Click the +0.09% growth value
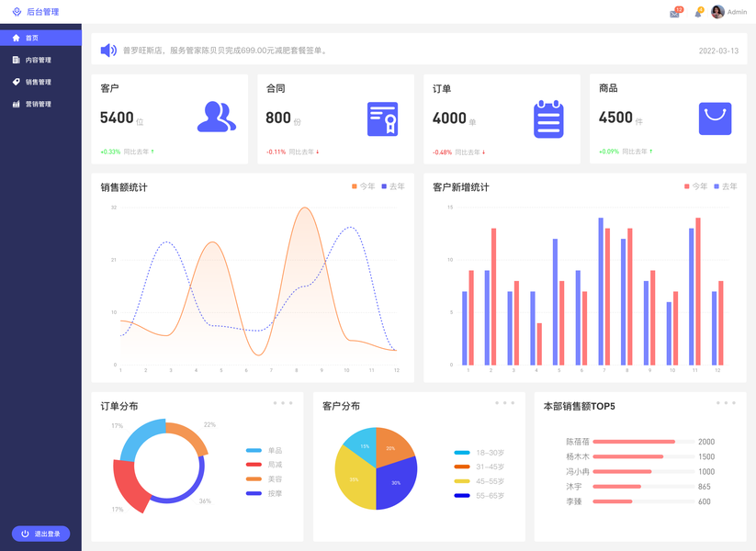The width and height of the screenshot is (756, 551). (609, 152)
